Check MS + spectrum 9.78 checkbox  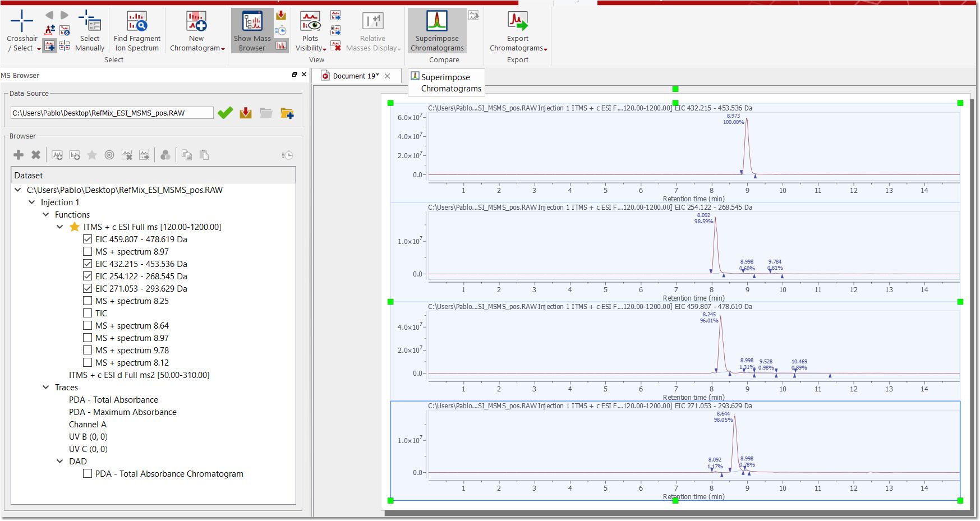click(x=88, y=350)
